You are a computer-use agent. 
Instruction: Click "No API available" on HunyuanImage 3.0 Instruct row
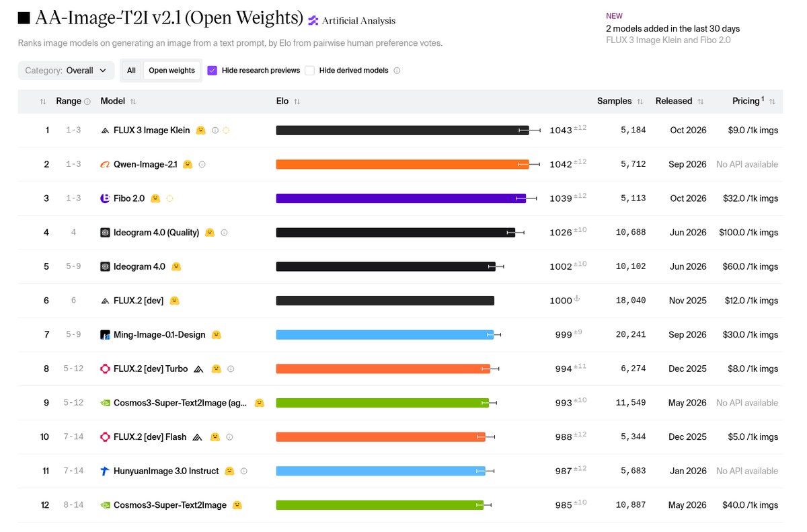tap(747, 471)
